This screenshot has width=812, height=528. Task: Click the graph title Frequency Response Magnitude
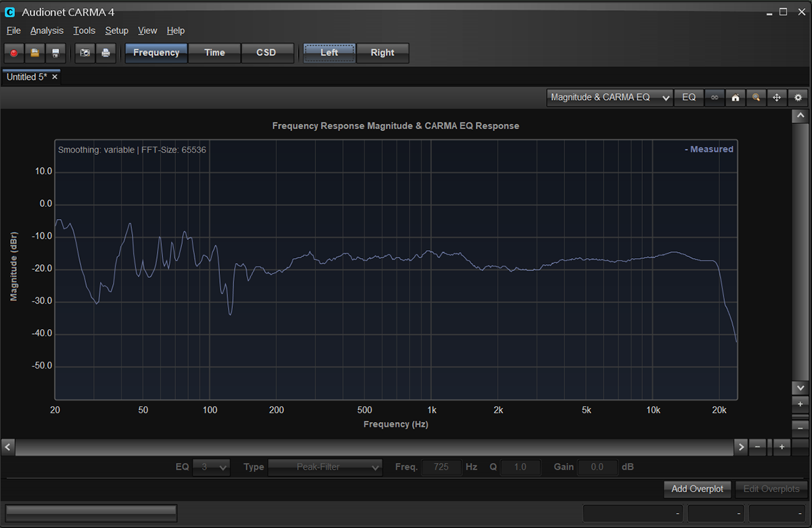click(395, 126)
